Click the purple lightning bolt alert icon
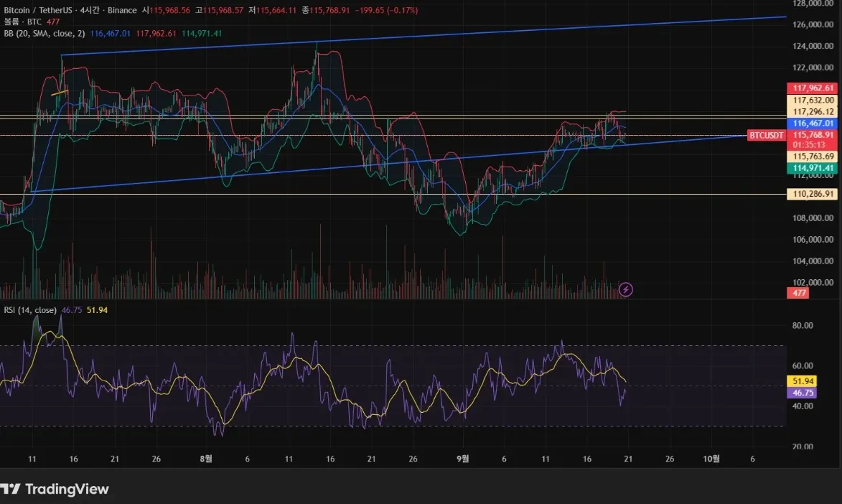Viewport: 842px width, 504px height. point(626,289)
